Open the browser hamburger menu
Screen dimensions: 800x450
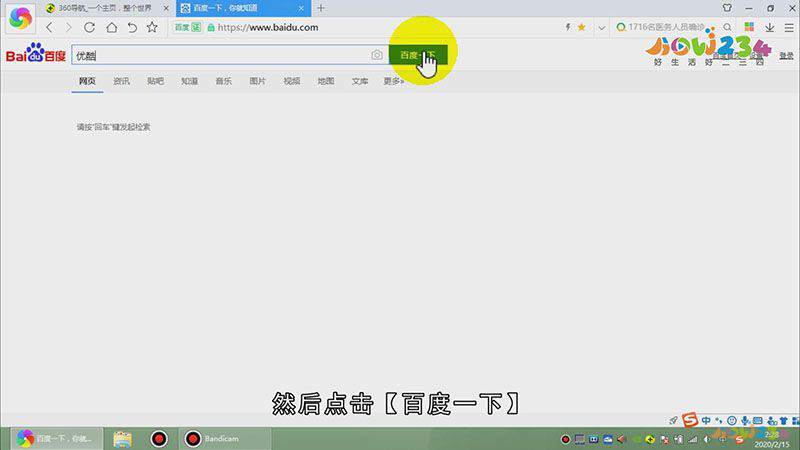point(789,28)
